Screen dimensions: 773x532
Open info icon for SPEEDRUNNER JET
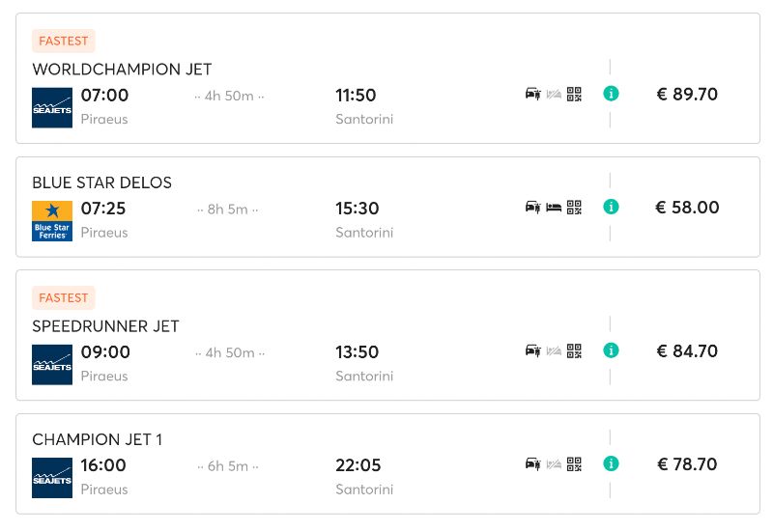coord(611,350)
